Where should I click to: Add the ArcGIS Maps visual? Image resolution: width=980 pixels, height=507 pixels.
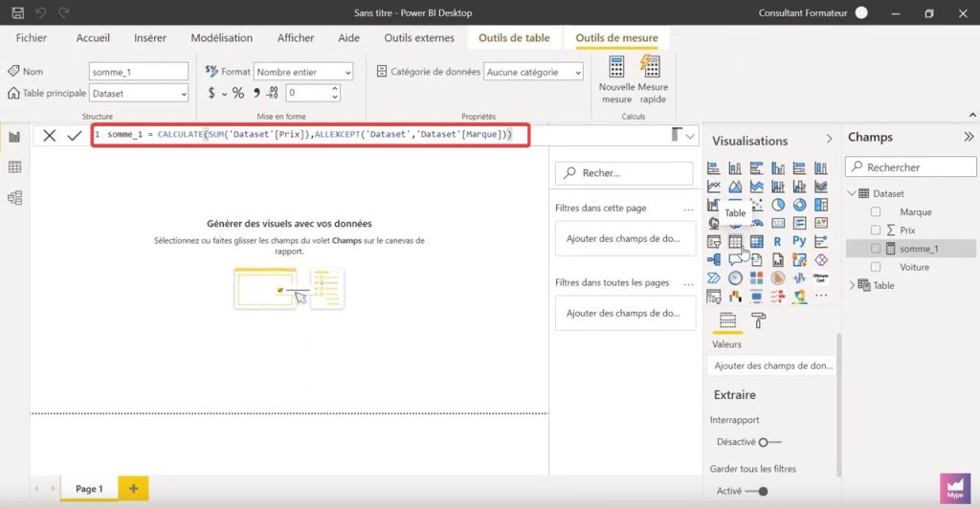click(x=799, y=259)
